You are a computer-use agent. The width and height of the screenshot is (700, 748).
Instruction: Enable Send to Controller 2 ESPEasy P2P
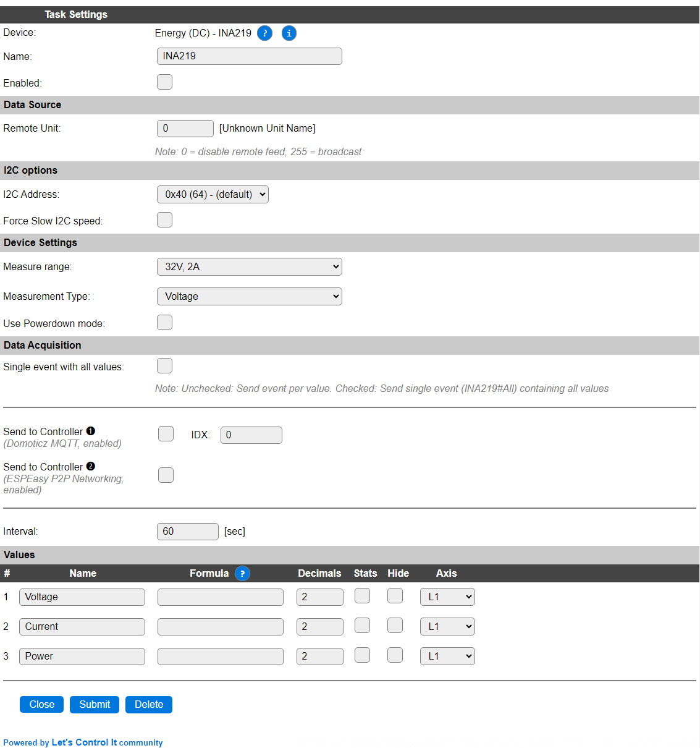(166, 475)
